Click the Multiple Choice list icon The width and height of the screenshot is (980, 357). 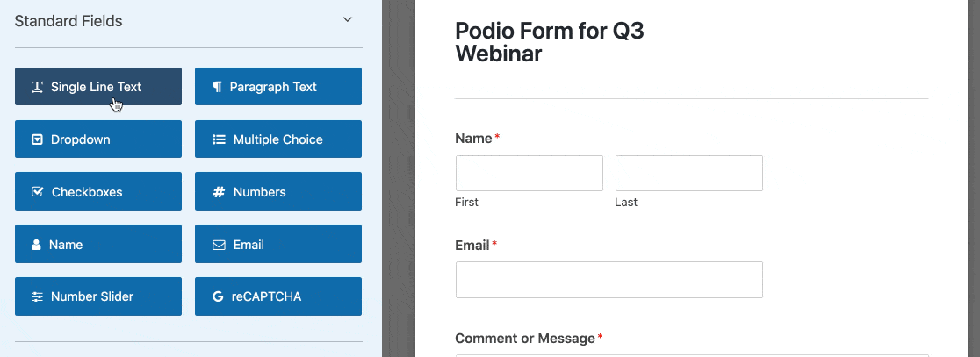219,139
